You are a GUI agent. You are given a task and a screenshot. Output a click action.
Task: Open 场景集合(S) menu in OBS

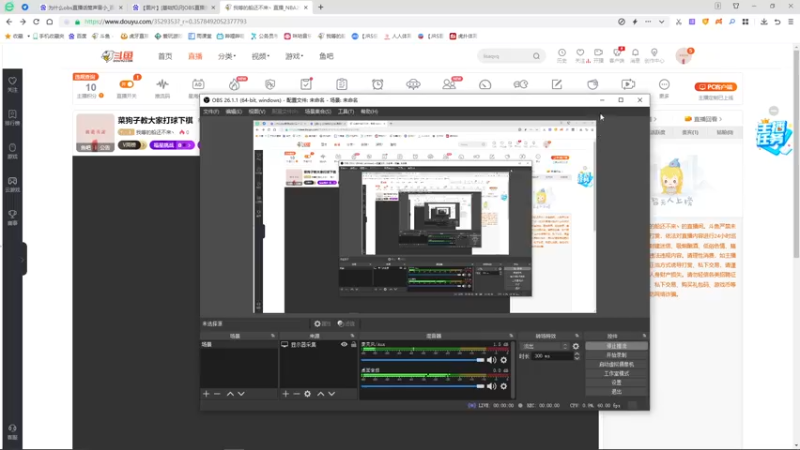tap(318, 111)
